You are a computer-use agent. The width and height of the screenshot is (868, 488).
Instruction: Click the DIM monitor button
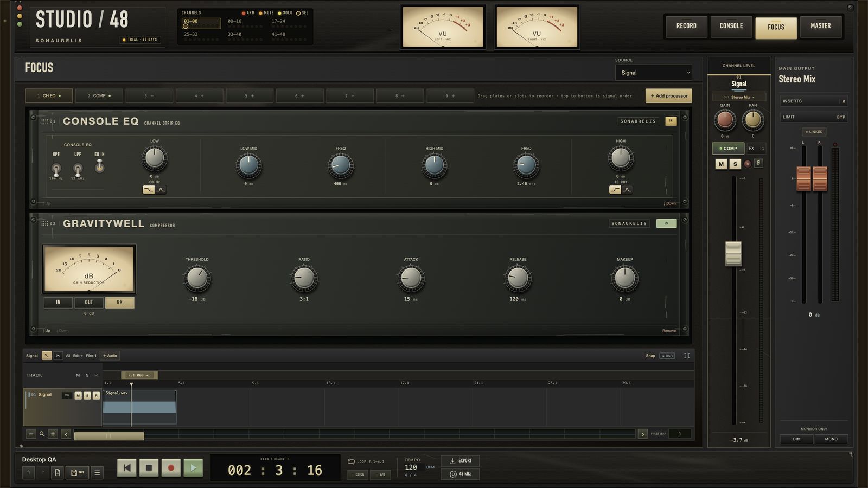[x=796, y=439]
